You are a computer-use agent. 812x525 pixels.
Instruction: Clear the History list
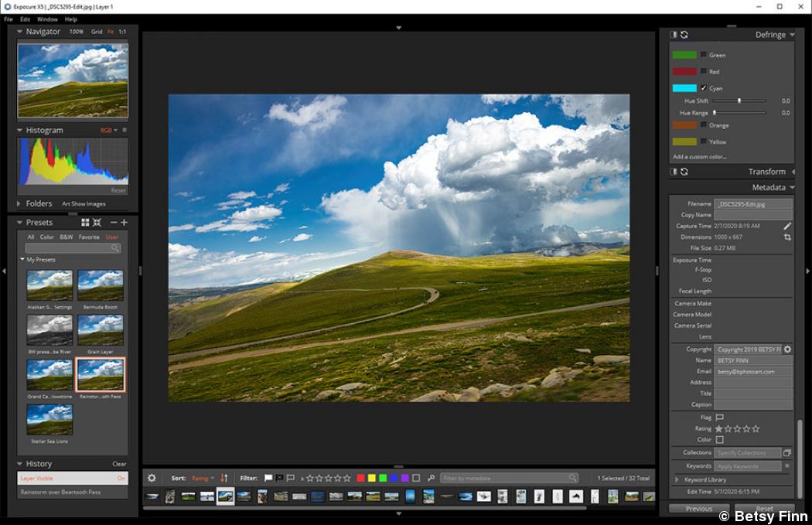coord(119,464)
